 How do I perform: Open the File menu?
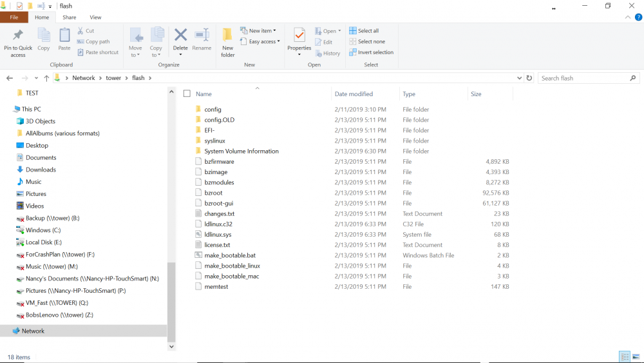[14, 17]
